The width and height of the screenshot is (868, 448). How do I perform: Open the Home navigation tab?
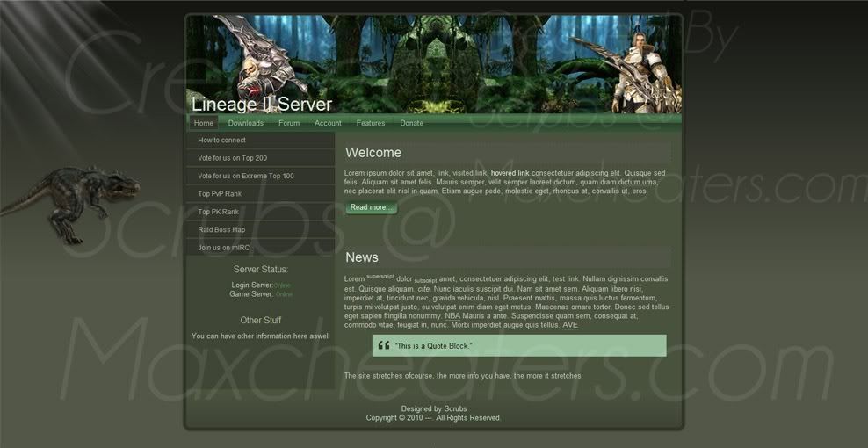204,123
